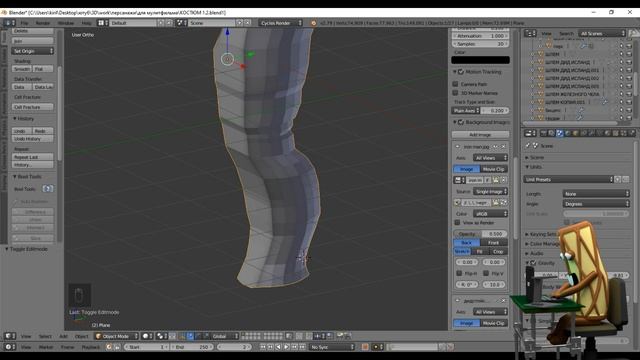Apply Flat shading
640x360 pixels.
[x=43, y=69]
